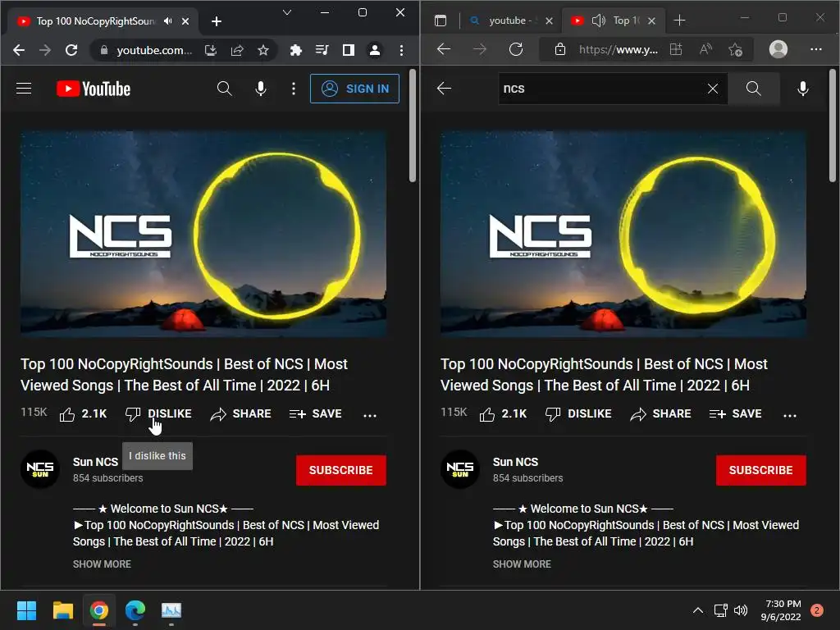Screen dimensions: 840x630
Task: Click the YouTube logo in Chrome window
Action: [94, 89]
